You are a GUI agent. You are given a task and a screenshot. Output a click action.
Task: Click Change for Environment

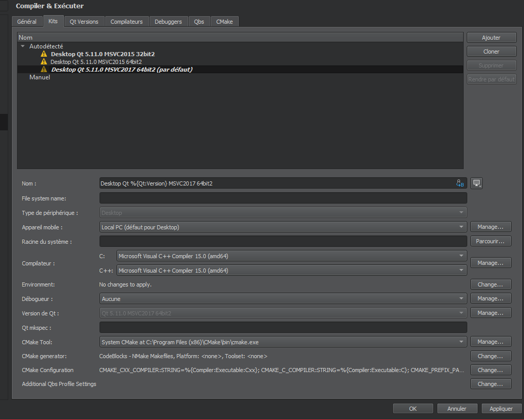click(490, 284)
